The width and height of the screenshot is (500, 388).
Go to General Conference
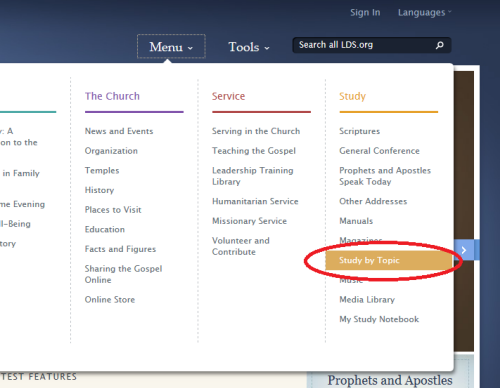[379, 151]
